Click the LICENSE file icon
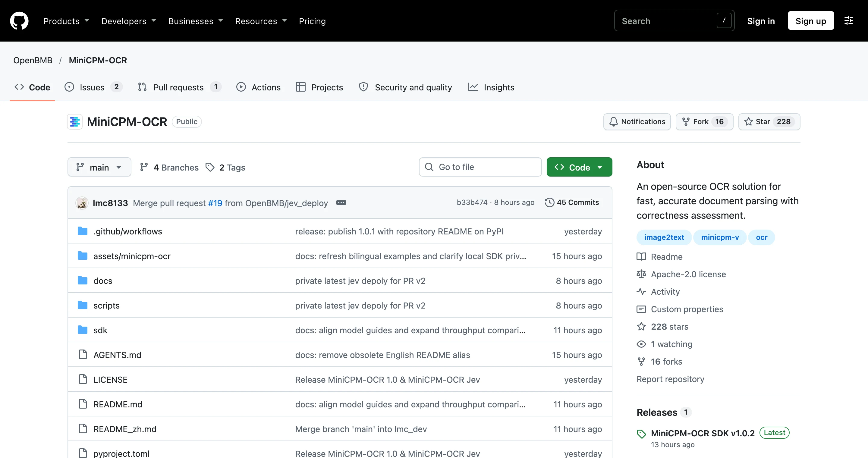This screenshot has height=458, width=868. (83, 379)
